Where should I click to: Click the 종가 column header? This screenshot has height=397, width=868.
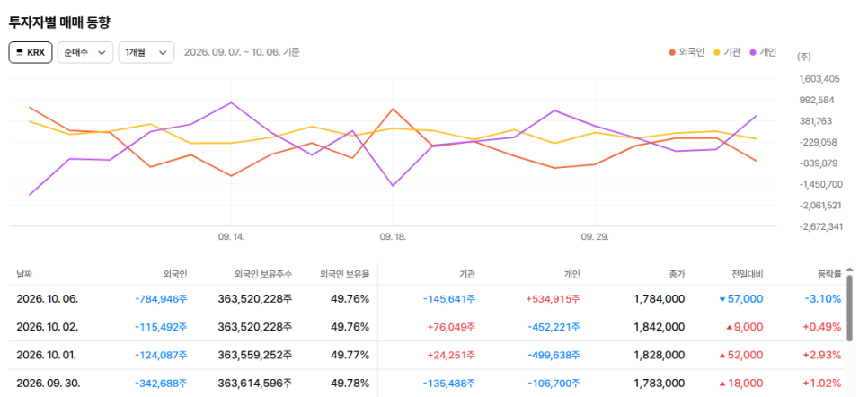pos(677,274)
